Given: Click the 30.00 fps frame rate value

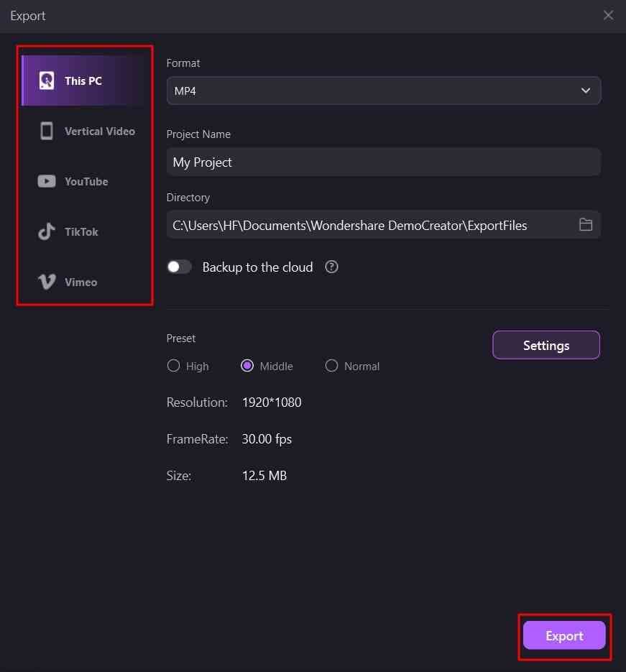Looking at the screenshot, I should pyautogui.click(x=267, y=439).
